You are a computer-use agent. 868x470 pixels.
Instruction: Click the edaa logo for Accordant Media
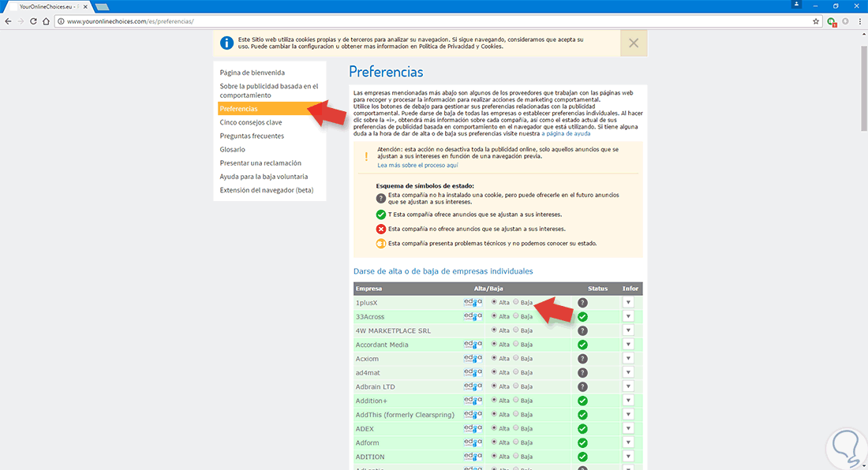coord(473,345)
